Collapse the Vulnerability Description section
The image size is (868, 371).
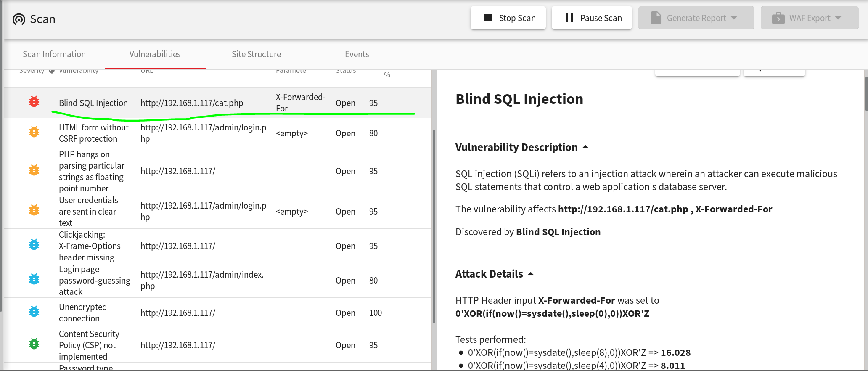tap(585, 147)
